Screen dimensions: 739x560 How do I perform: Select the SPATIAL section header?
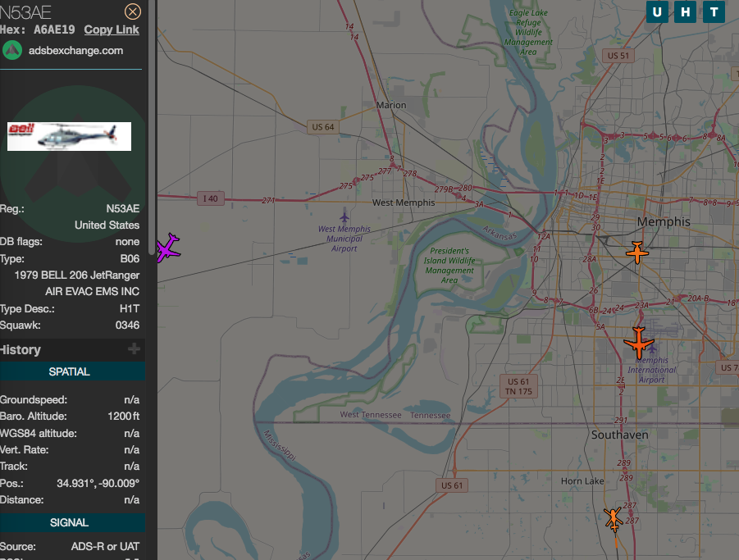[x=69, y=371]
